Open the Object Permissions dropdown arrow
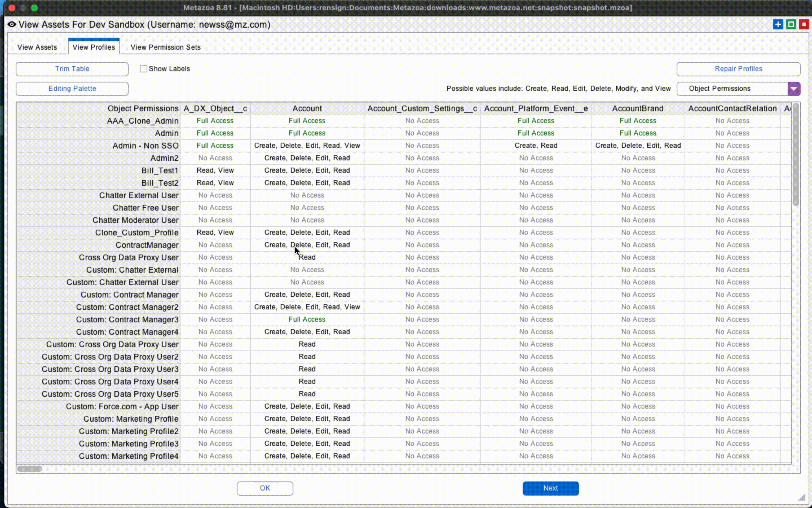Viewport: 812px width, 508px height. point(794,89)
